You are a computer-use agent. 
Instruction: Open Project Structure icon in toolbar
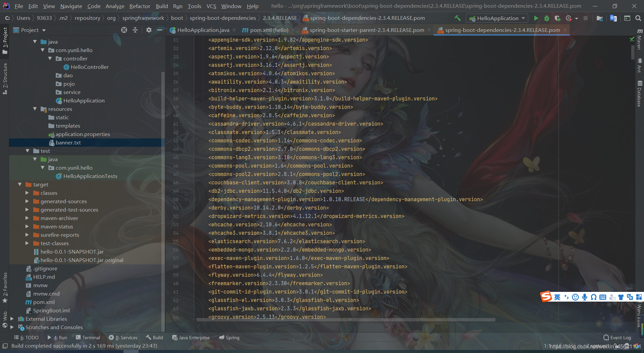coord(600,18)
